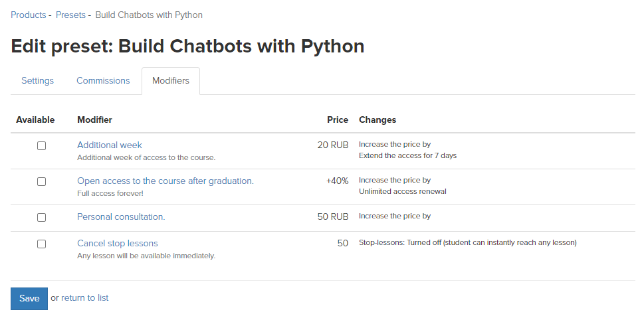The width and height of the screenshot is (644, 324).
Task: Click Open access to the course after graduation link
Action: pyautogui.click(x=165, y=181)
